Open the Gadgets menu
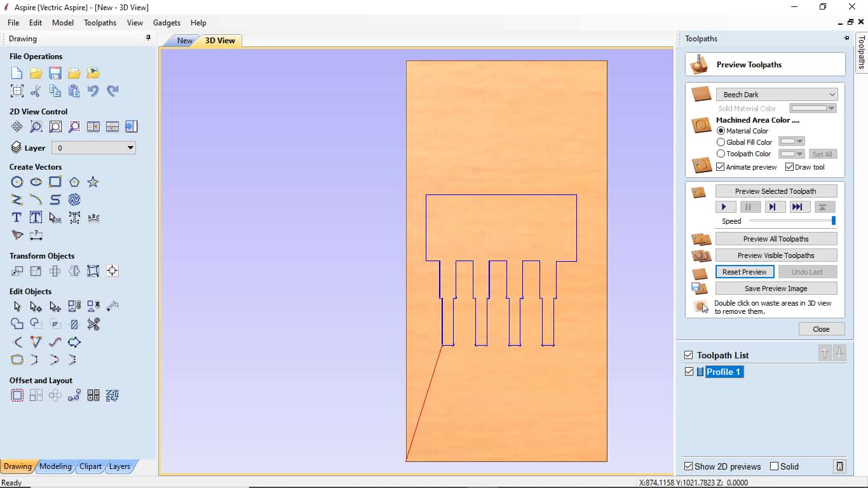 click(x=166, y=22)
